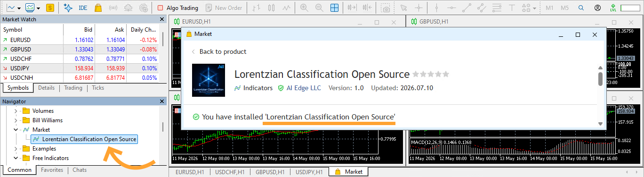Open the chart type line icon

point(11,8)
